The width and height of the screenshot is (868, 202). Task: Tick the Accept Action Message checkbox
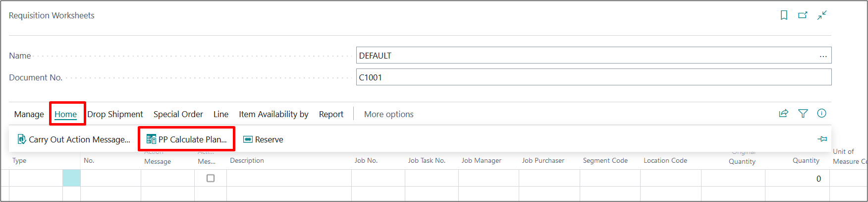click(211, 178)
